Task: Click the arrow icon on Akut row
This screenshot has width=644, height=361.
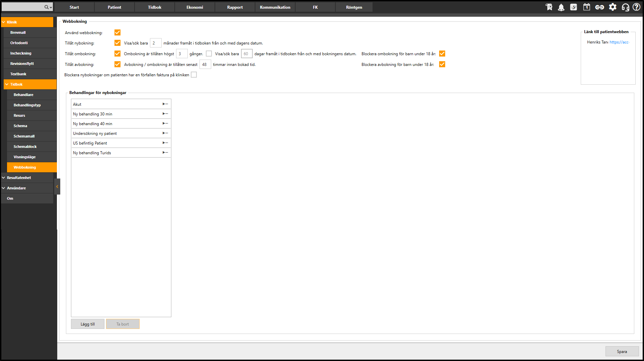Action: pyautogui.click(x=165, y=104)
